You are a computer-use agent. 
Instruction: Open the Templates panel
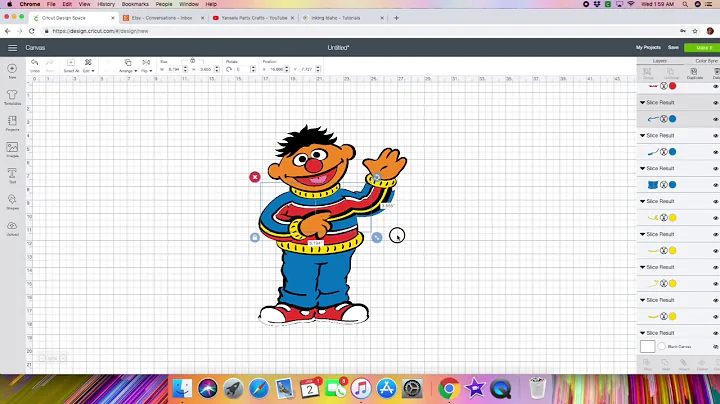(12, 97)
